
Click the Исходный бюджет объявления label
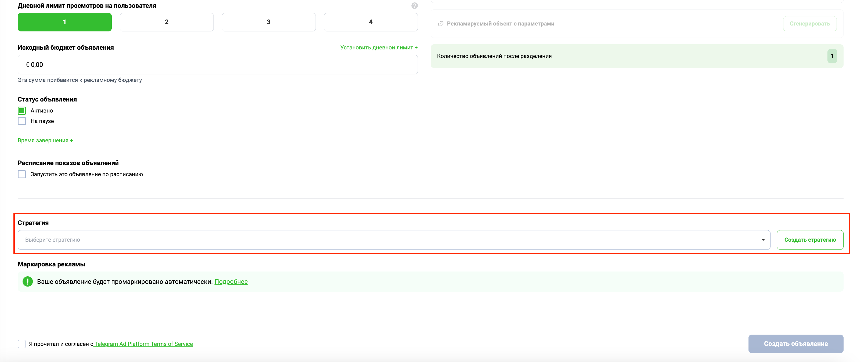pyautogui.click(x=66, y=48)
